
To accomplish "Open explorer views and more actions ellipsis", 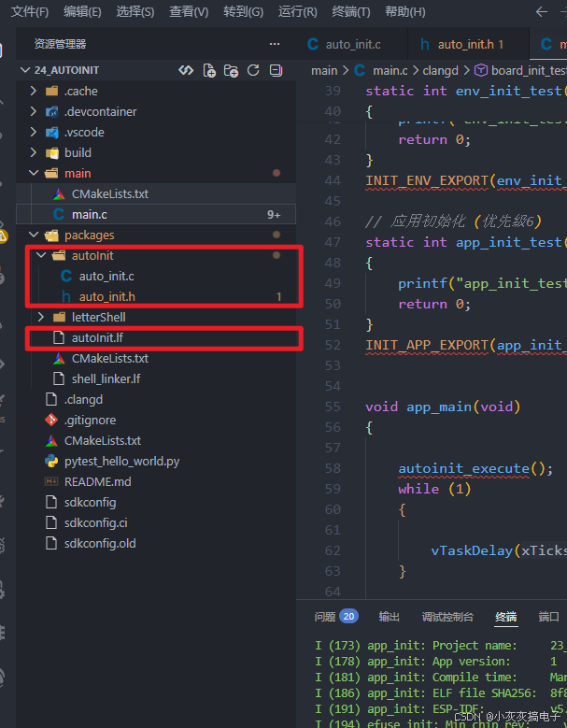I will [275, 44].
